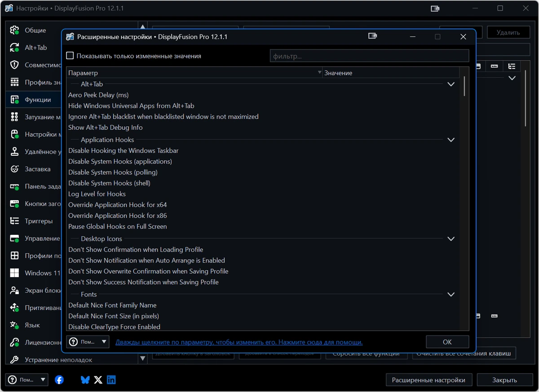
Task: Select Aero Peek Delay (ms) row
Action: click(x=263, y=95)
